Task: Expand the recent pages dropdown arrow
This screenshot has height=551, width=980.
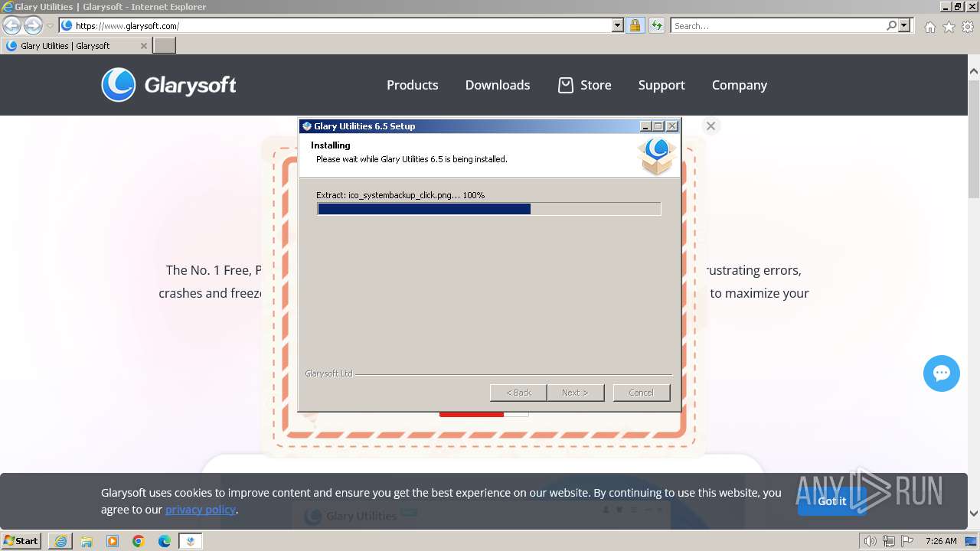Action: [x=50, y=26]
